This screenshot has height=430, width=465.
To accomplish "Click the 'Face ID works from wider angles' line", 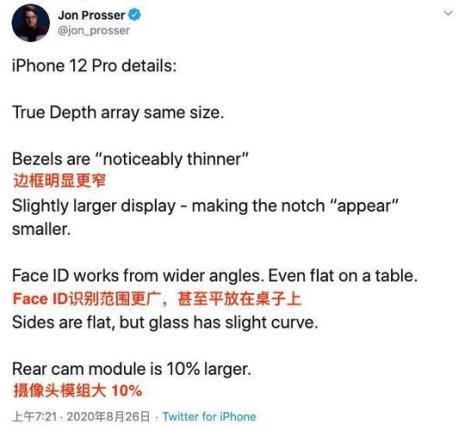I will [x=215, y=276].
